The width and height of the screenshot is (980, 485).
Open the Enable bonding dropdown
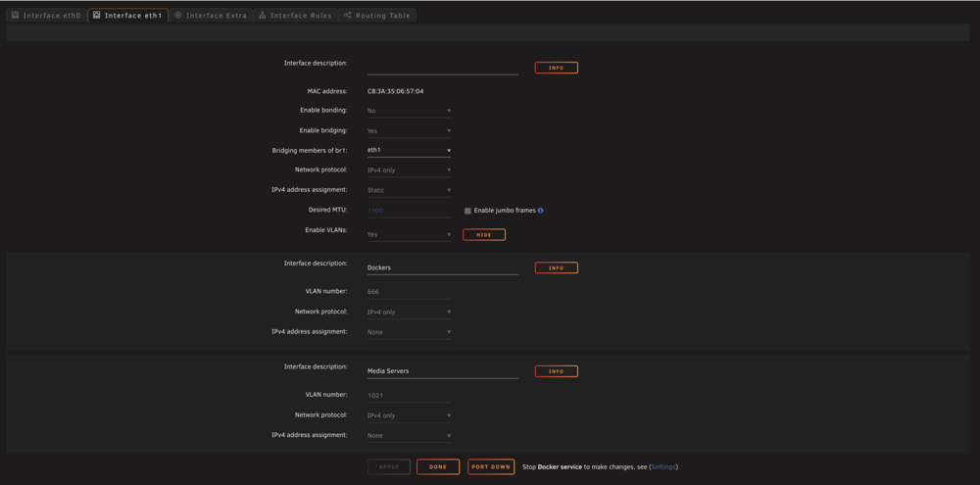click(x=409, y=111)
